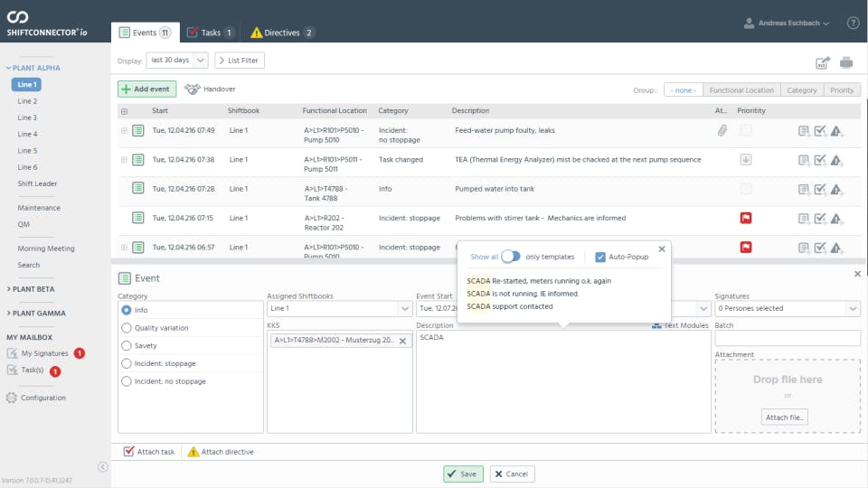Image resolution: width=868 pixels, height=488 pixels.
Task: Open the last 30 days display dropdown
Action: coord(177,60)
